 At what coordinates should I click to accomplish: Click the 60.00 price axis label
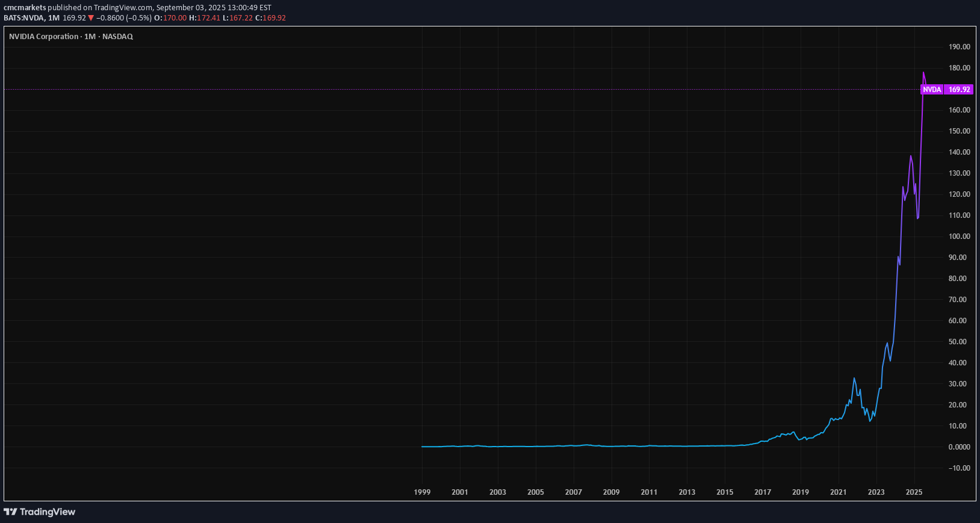(958, 321)
